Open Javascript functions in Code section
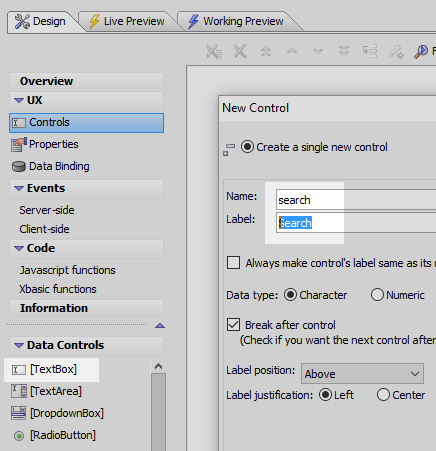The width and height of the screenshot is (436, 451). pos(67,270)
